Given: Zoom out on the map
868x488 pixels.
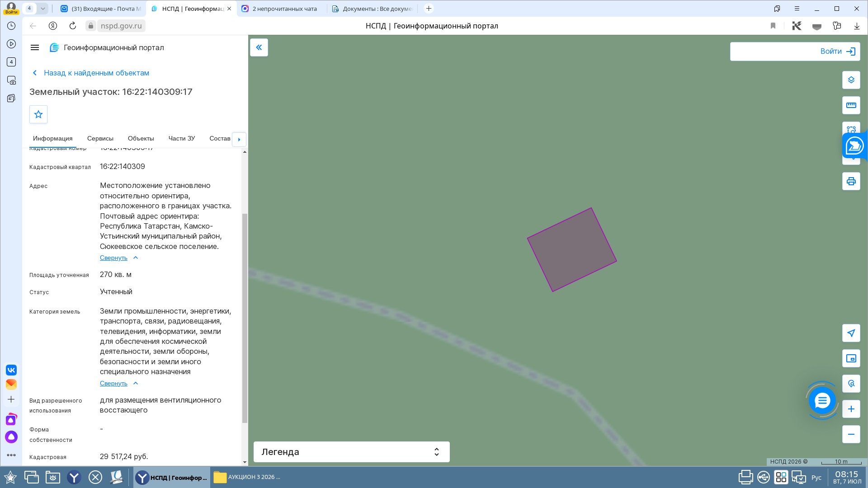Looking at the screenshot, I should tap(851, 434).
